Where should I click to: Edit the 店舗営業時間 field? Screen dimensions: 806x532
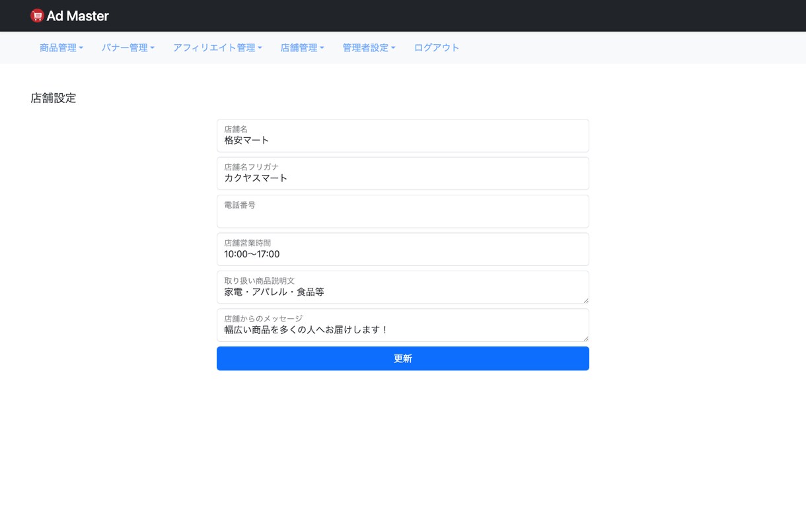(403, 249)
